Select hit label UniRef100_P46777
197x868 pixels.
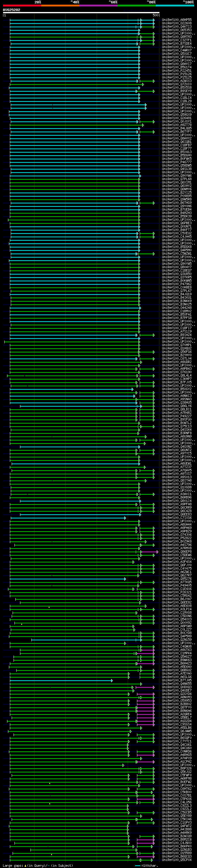coord(177,162)
